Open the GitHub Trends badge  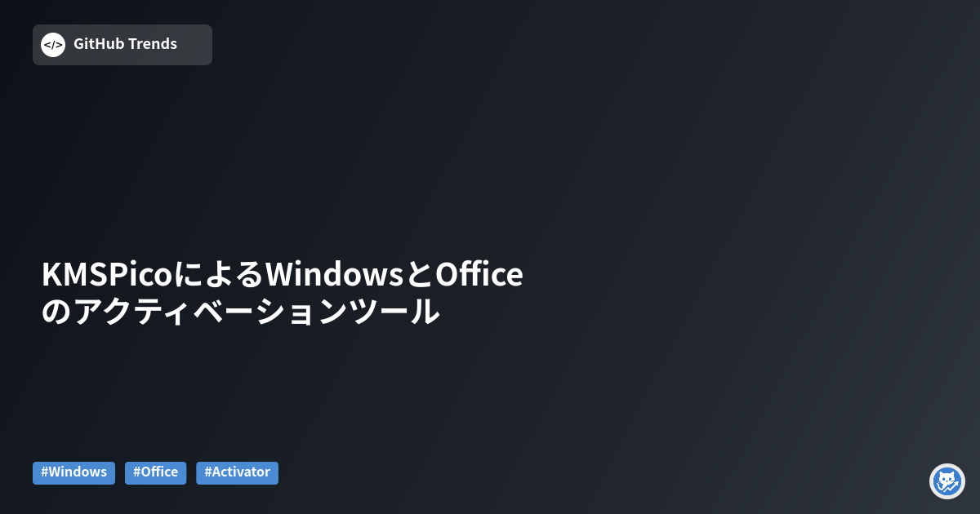tap(122, 45)
